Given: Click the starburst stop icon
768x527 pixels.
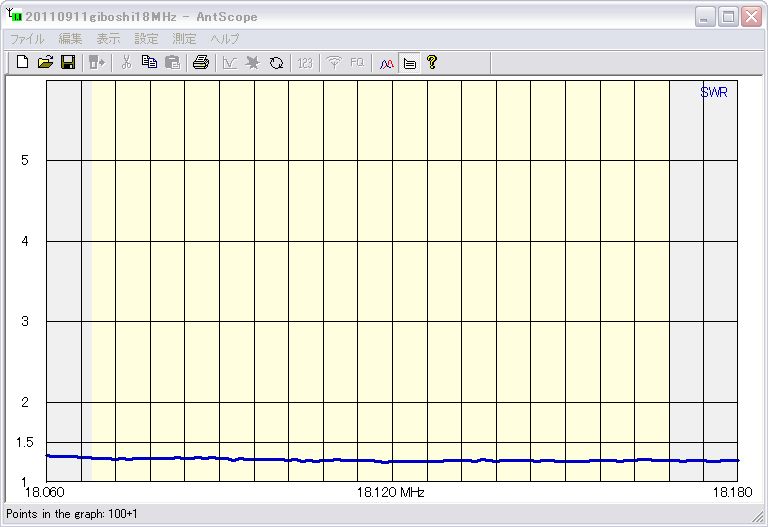Looking at the screenshot, I should pyautogui.click(x=253, y=62).
